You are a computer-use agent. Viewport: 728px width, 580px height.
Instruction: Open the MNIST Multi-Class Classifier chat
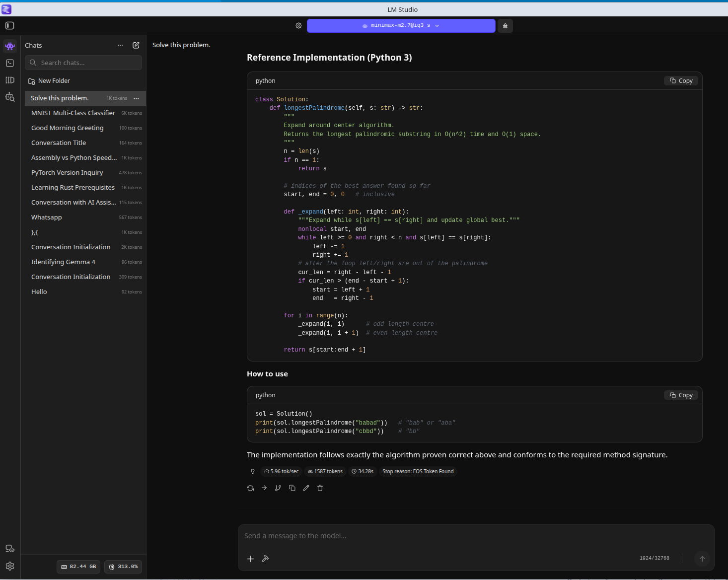[x=85, y=113]
